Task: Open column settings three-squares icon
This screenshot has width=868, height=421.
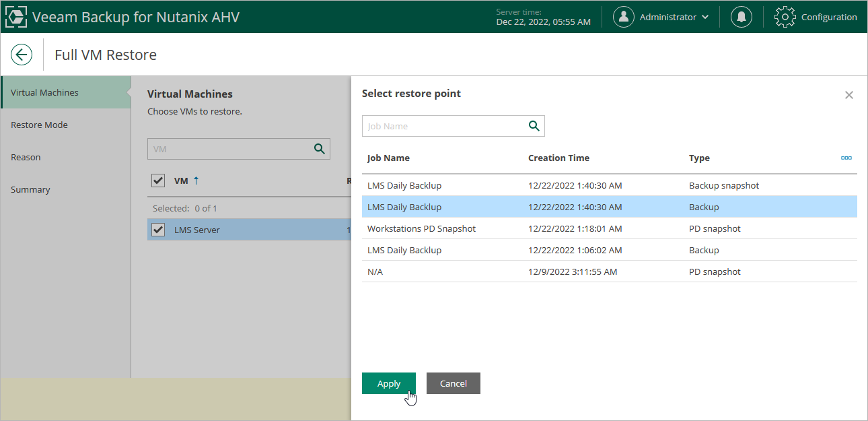Action: (846, 158)
